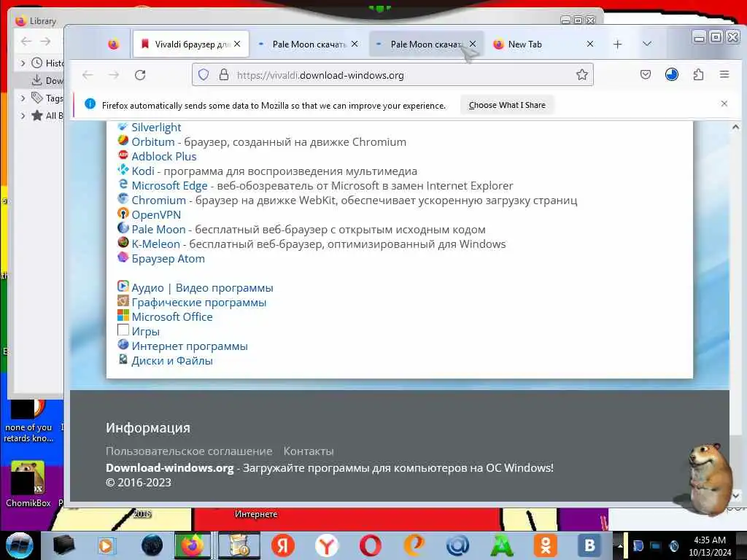Expand the list all tabs chevron
747x560 pixels.
[x=646, y=44]
